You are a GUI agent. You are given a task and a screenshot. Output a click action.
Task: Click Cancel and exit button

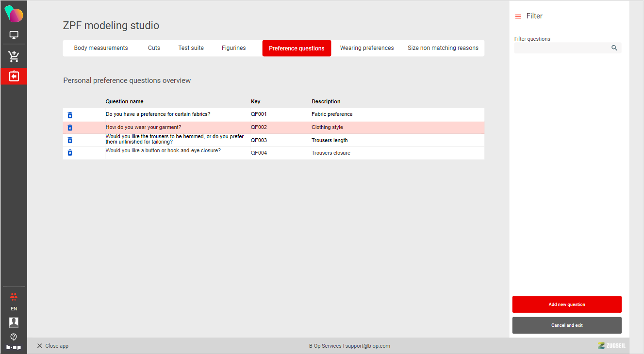(x=567, y=325)
